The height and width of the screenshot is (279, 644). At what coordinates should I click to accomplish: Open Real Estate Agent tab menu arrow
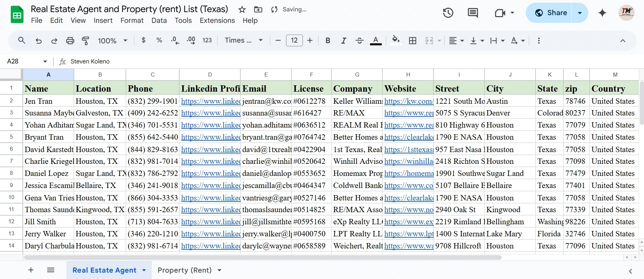[x=144, y=270]
